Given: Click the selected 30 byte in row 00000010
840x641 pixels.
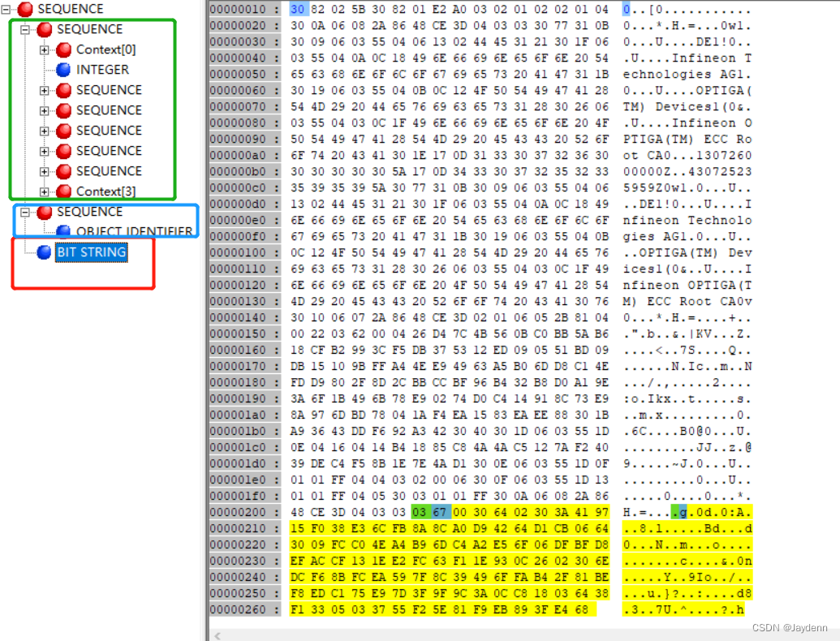Looking at the screenshot, I should [x=297, y=10].
